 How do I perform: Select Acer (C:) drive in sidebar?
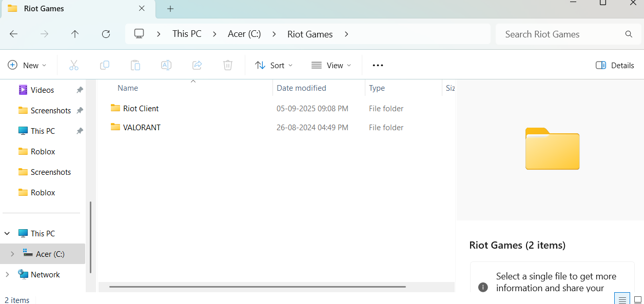44,254
